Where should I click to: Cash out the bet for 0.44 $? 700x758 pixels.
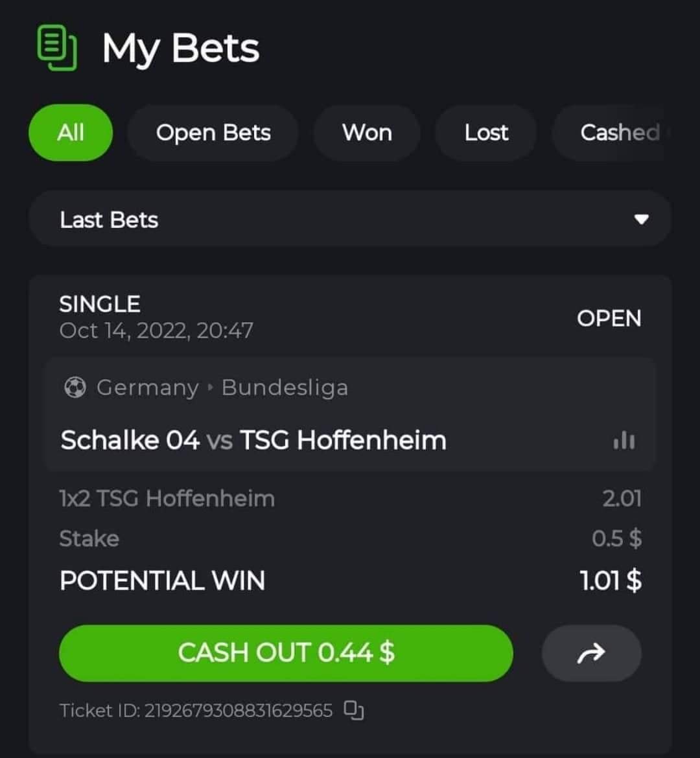coord(286,653)
